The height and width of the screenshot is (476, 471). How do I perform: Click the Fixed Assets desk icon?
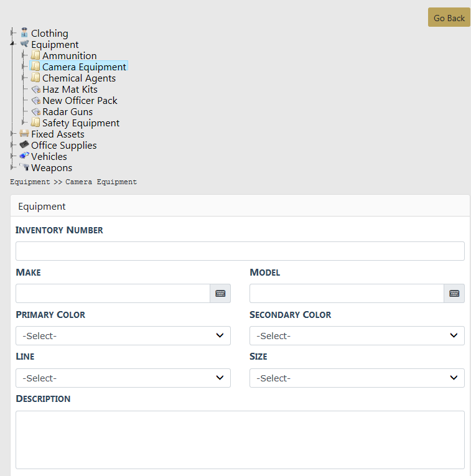click(x=24, y=134)
